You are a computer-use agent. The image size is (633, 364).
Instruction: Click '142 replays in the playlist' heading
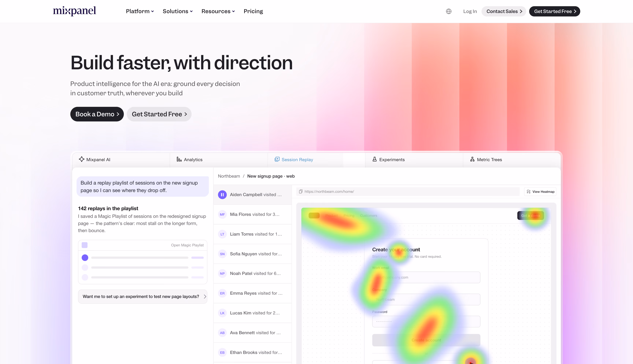pyautogui.click(x=108, y=208)
